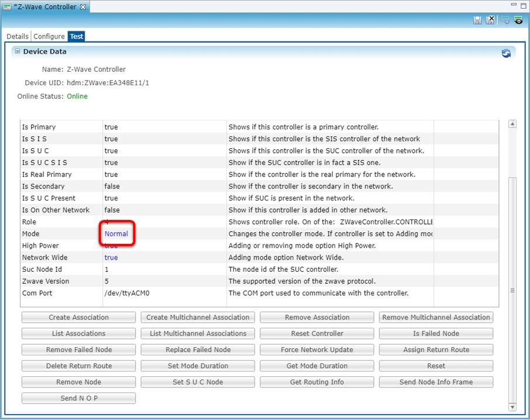Click the green Online status text
This screenshot has height=420, width=530.
(77, 96)
